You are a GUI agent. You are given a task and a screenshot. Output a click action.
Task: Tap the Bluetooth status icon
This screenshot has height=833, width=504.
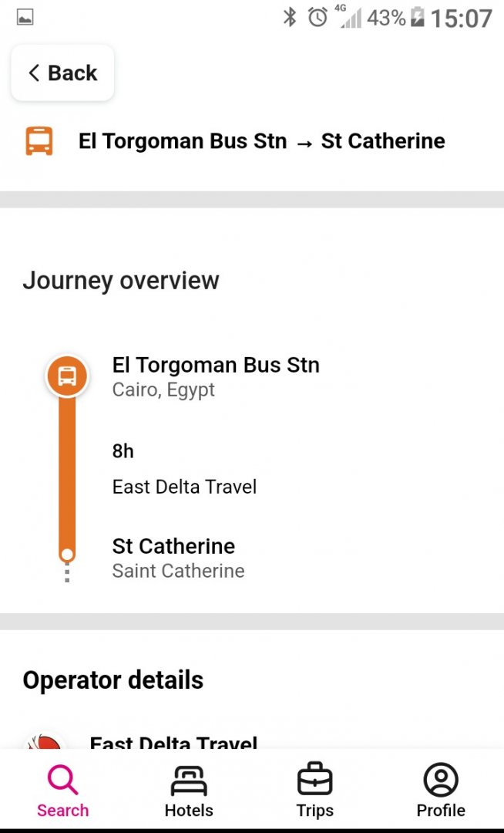290,17
